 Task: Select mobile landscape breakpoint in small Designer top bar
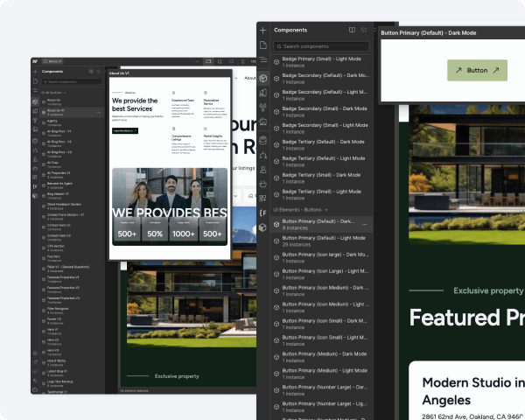tap(231, 61)
